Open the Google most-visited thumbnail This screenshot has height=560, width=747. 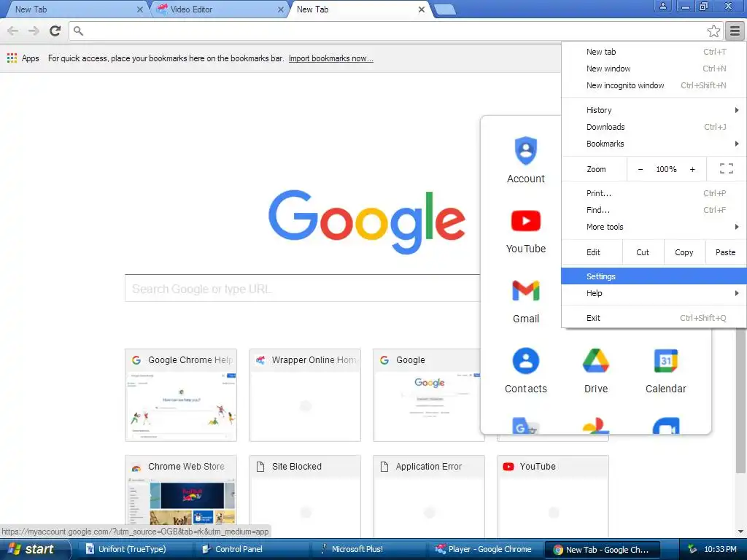click(427, 394)
